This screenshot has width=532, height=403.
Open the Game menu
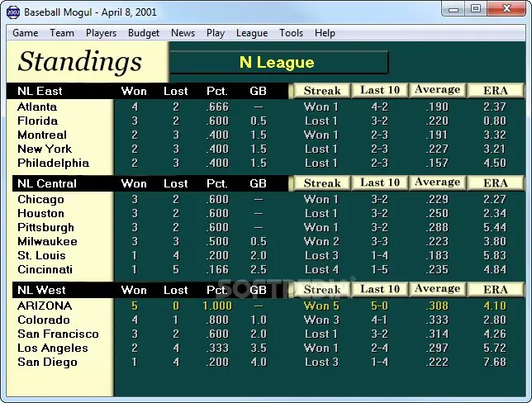tap(26, 33)
